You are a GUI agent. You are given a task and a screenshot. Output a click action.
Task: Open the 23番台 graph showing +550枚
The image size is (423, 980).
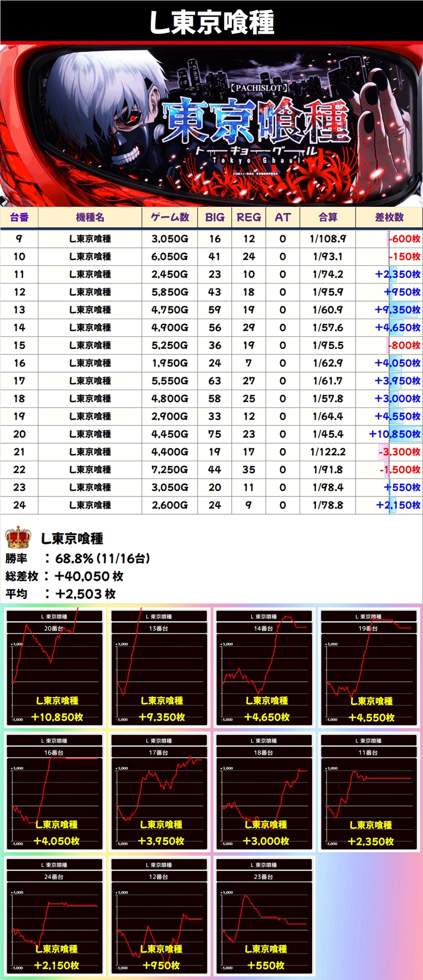pos(264,916)
